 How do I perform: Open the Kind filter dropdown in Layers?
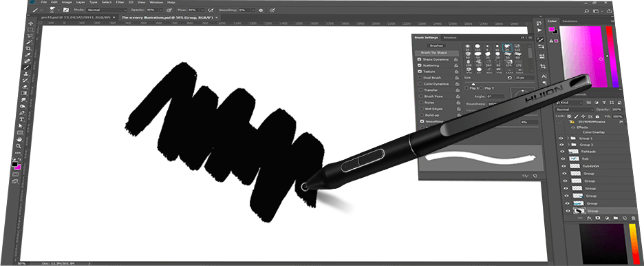(x=569, y=103)
